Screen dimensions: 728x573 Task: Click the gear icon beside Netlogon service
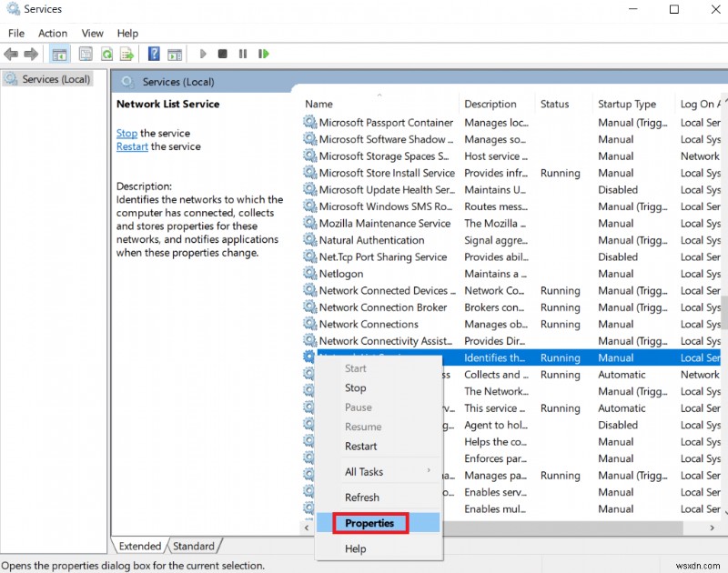pos(310,274)
